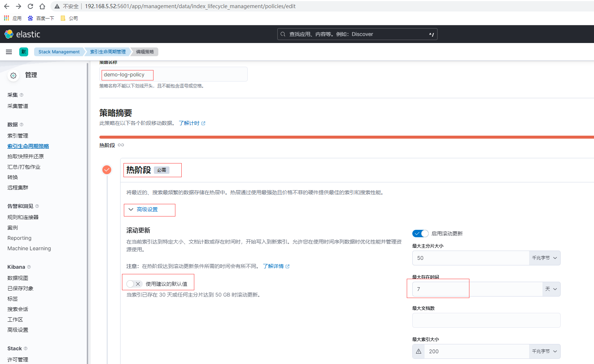
Task: Open 转换 in sidebar
Action: [13, 177]
